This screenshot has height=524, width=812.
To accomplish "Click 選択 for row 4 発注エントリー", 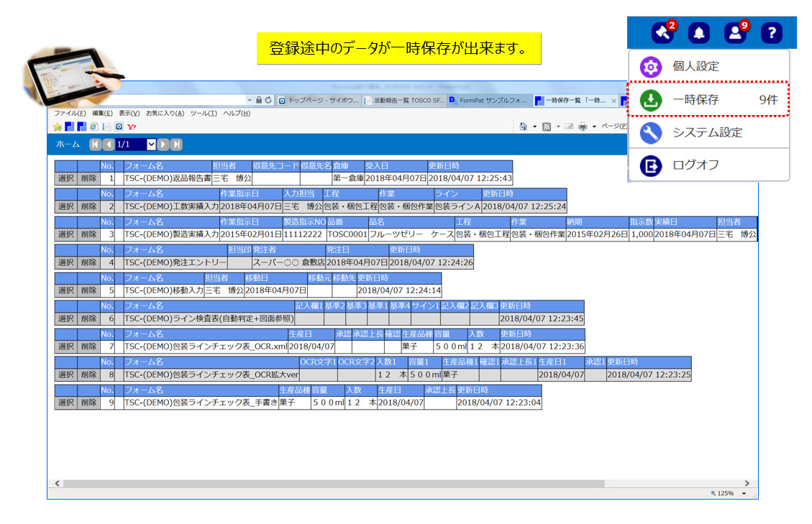I will tap(65, 262).
